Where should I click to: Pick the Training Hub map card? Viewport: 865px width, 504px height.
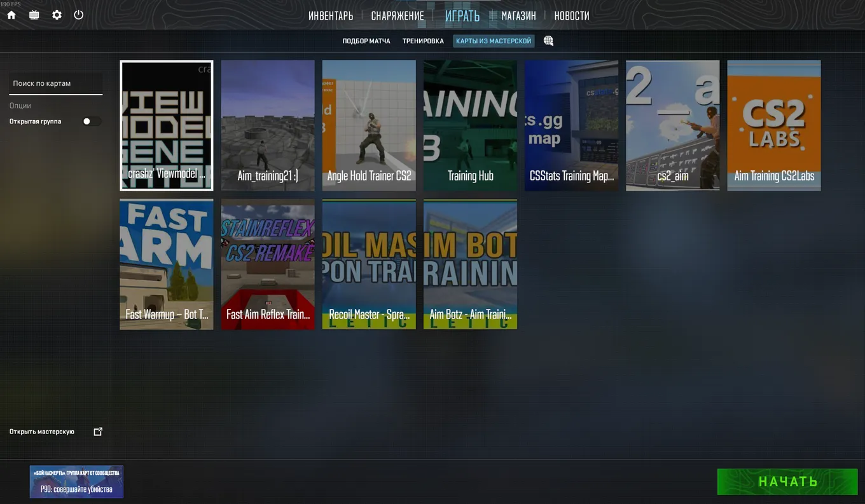[471, 125]
